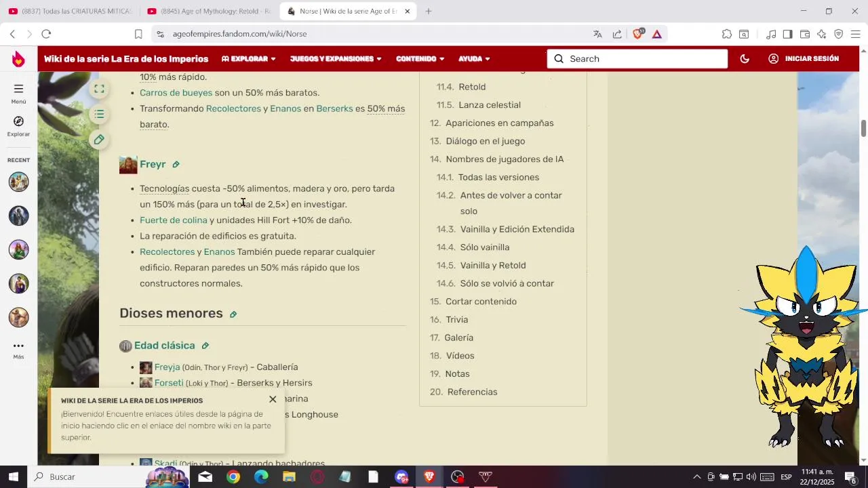The height and width of the screenshot is (488, 868).
Task: Click the browser address bar URL
Action: [x=239, y=34]
